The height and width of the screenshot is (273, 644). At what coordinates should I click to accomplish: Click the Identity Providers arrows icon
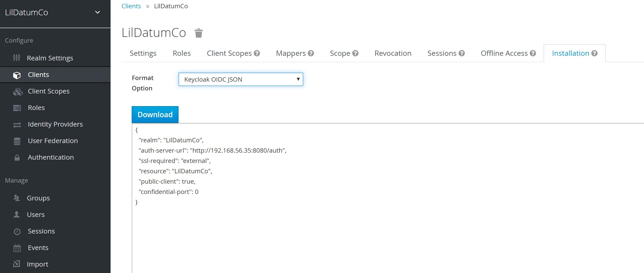[x=17, y=125]
